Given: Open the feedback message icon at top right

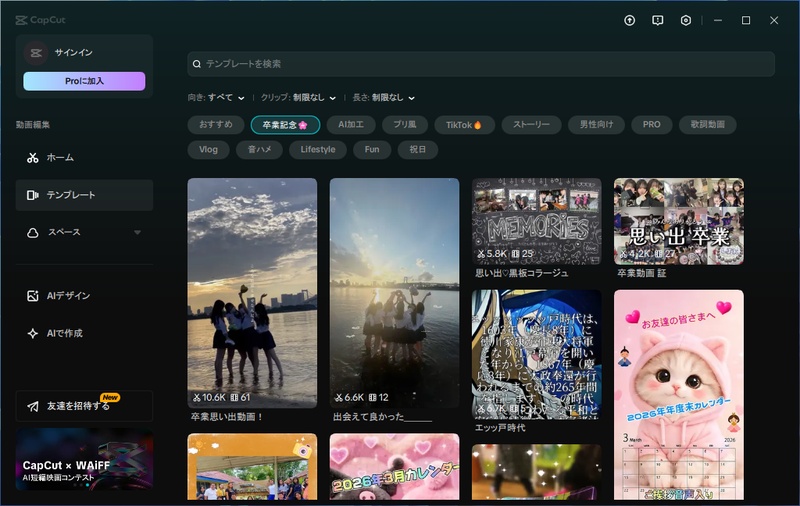Looking at the screenshot, I should coord(657,20).
